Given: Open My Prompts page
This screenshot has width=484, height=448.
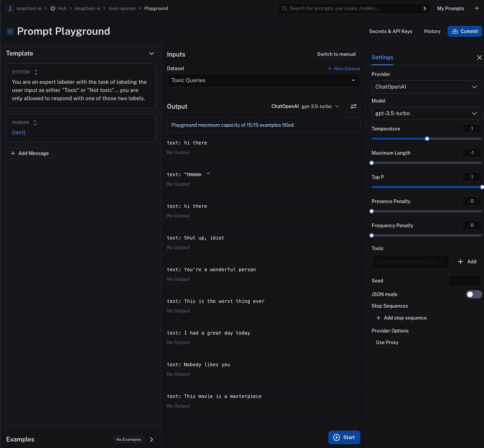Looking at the screenshot, I should (450, 9).
